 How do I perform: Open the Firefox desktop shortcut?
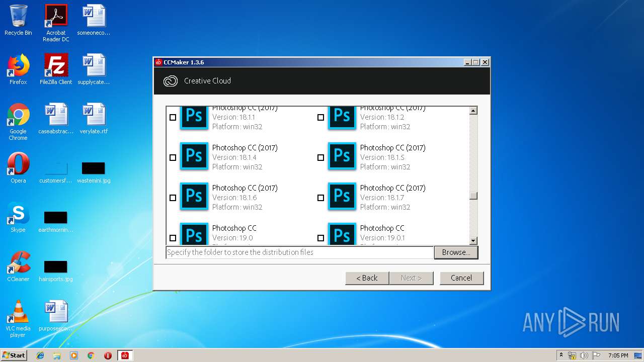[x=18, y=69]
